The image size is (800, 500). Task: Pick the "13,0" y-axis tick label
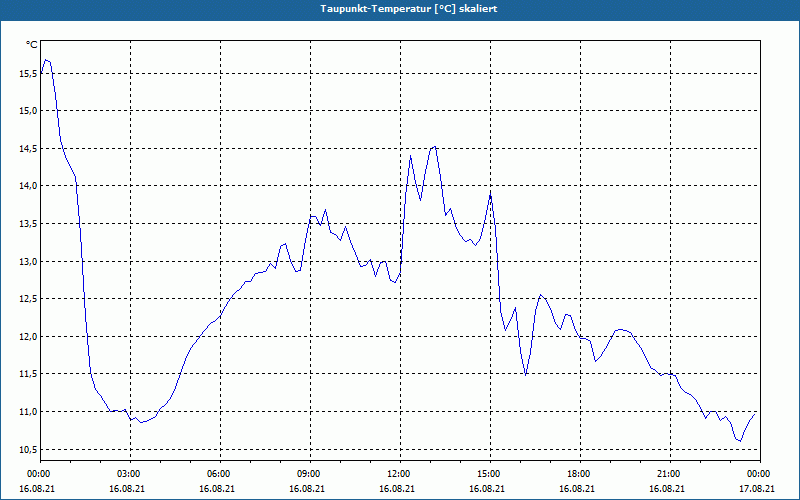point(29,261)
